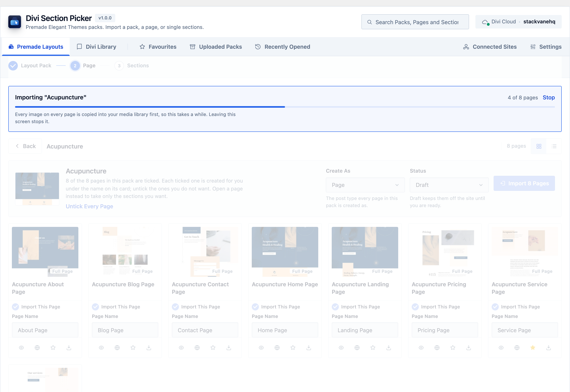This screenshot has height=392, width=570.
Task: Favourite the Home Page with star icon
Action: tap(293, 347)
